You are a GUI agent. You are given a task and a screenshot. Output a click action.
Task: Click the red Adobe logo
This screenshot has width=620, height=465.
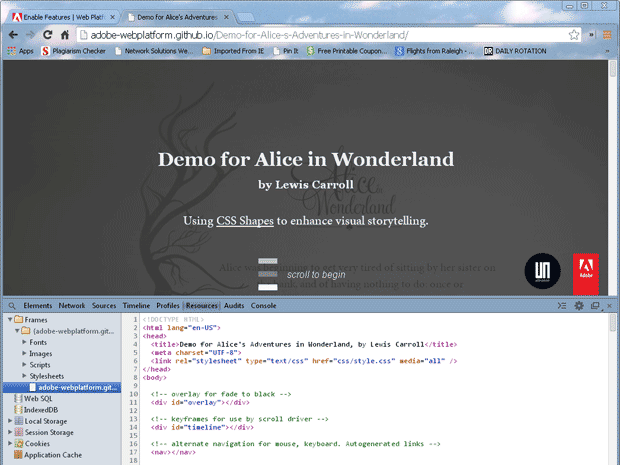[x=586, y=274]
